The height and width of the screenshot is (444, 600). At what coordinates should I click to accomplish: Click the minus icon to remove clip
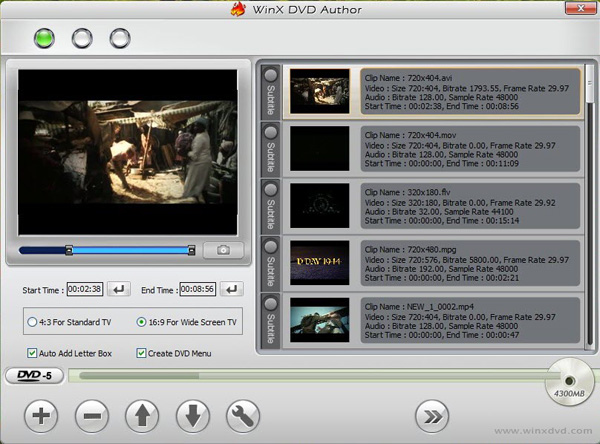(x=91, y=415)
